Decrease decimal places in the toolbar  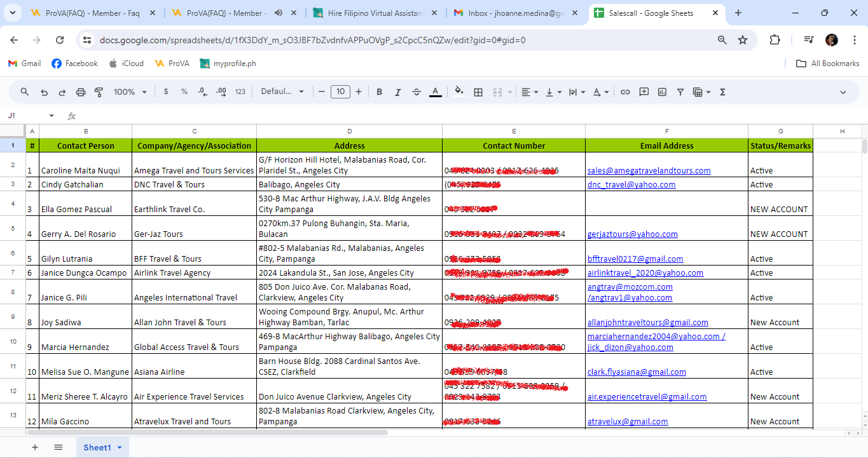click(203, 92)
